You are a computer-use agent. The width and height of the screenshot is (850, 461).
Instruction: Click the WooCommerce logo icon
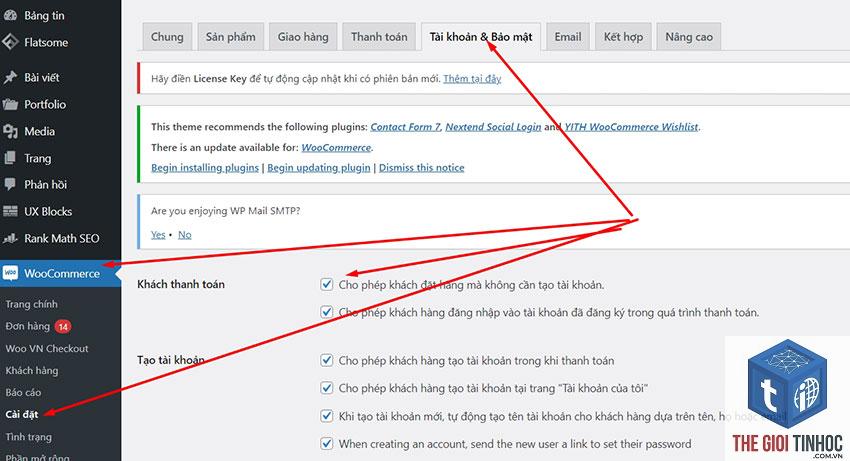coord(10,273)
